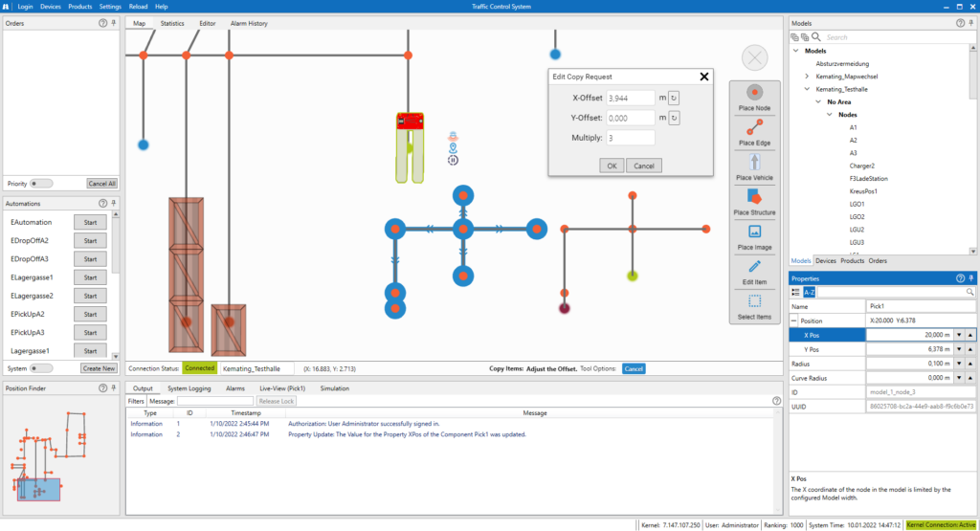The height and width of the screenshot is (531, 980).
Task: Collapse the Nodes tree group
Action: 830,115
